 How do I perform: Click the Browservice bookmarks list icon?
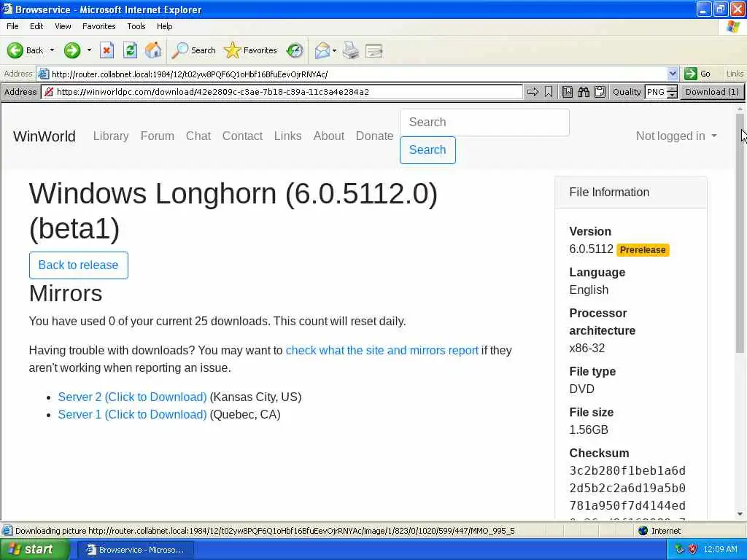point(568,92)
